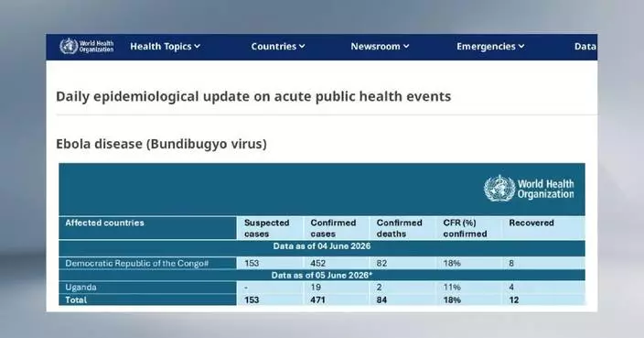Click the Data as of 05 June 2026 row
Image resolution: width=644 pixels, height=338 pixels.
click(322, 275)
